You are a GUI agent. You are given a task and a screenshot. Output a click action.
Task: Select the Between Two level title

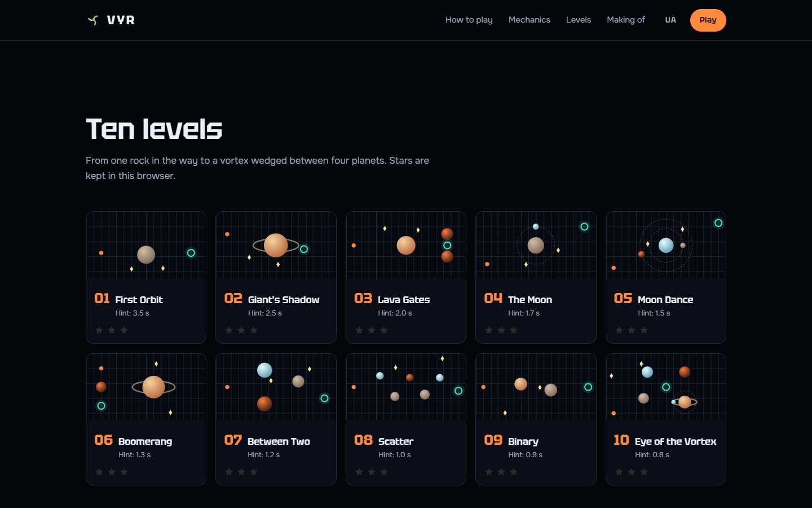tap(279, 441)
